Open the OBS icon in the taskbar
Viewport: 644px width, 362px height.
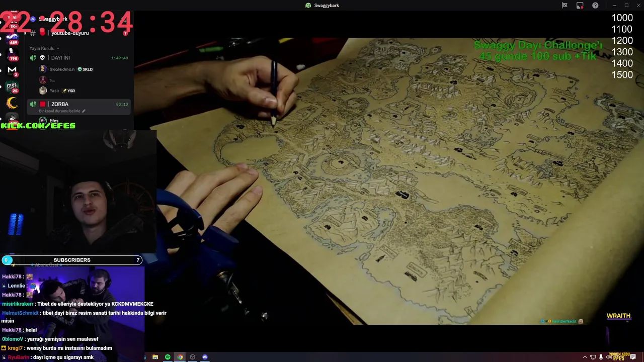192,357
